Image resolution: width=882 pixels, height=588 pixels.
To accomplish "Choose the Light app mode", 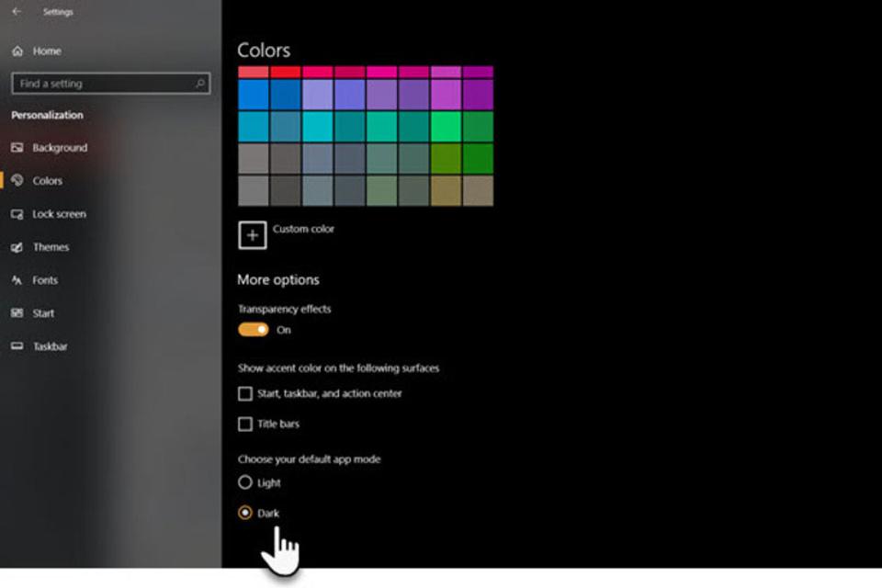I will click(245, 482).
